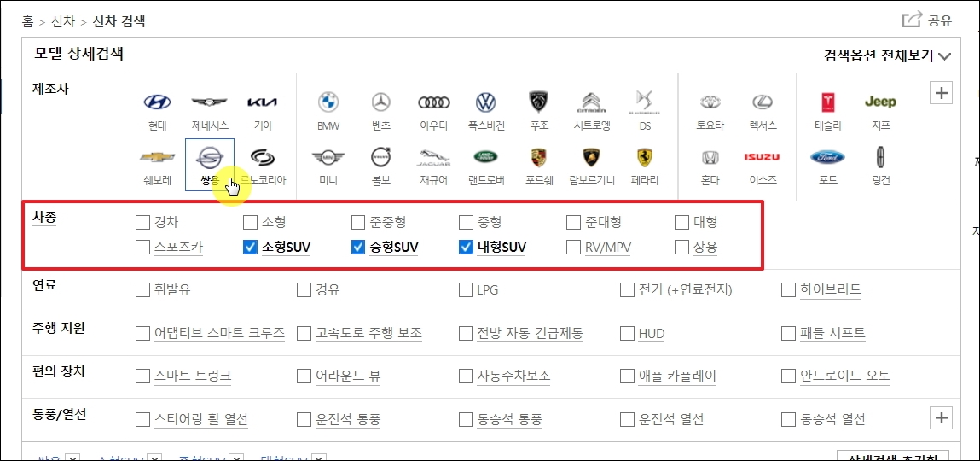The width and height of the screenshot is (980, 461).
Task: Pick the Volkswagen (폭스바겐) logo
Action: pyautogui.click(x=485, y=102)
